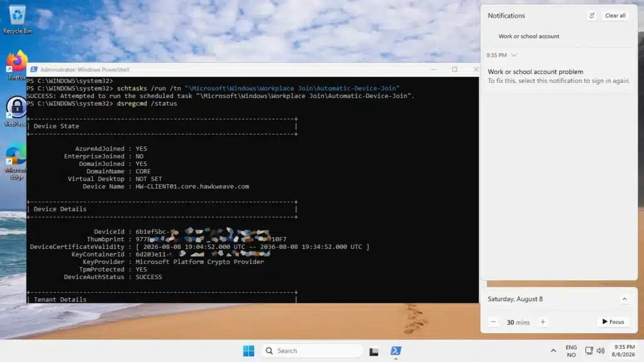Open the volume speaker tray icon
Screen dimensions: 644x362
click(x=601, y=351)
